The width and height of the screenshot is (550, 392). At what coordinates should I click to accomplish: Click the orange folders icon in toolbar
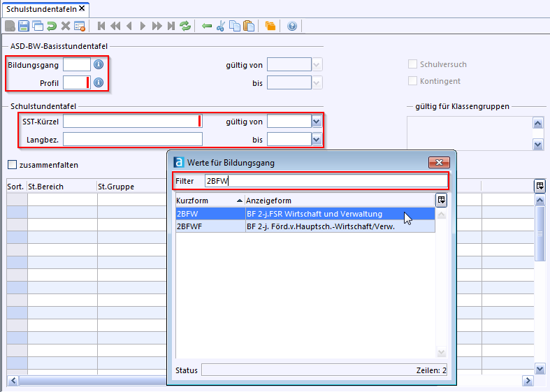(x=270, y=26)
